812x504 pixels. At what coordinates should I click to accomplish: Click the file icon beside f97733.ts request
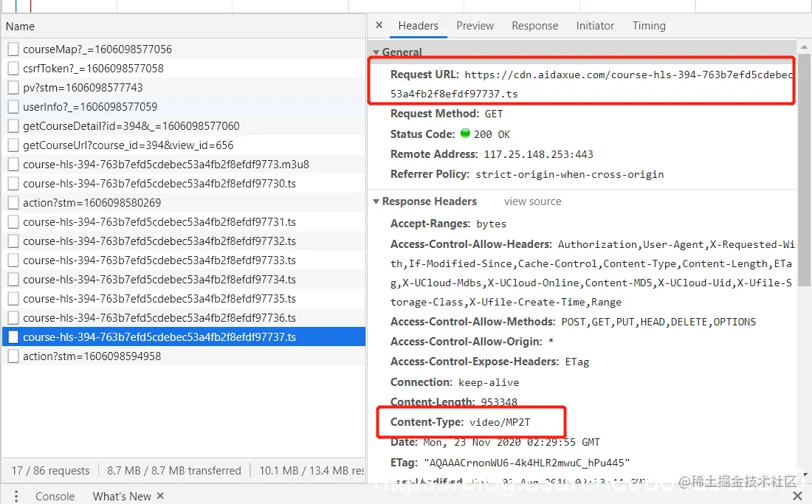point(13,260)
